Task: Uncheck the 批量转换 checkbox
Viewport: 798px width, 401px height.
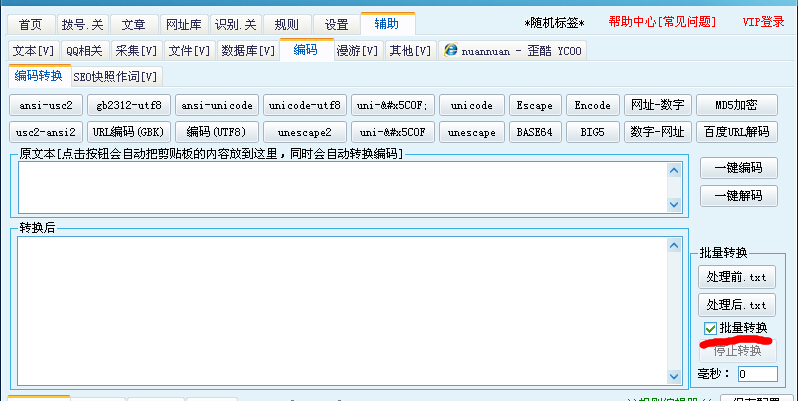Action: pyautogui.click(x=710, y=328)
